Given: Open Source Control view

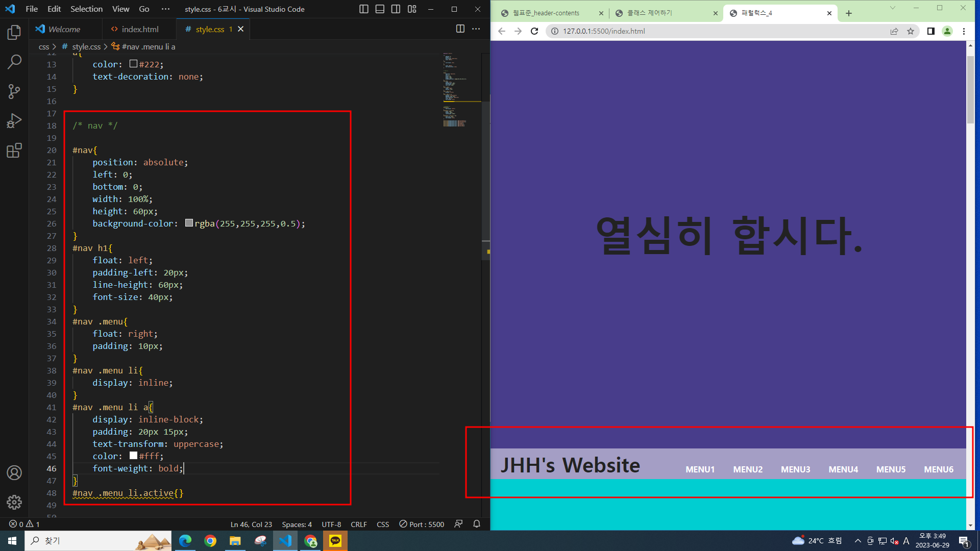Looking at the screenshot, I should pos(14,92).
